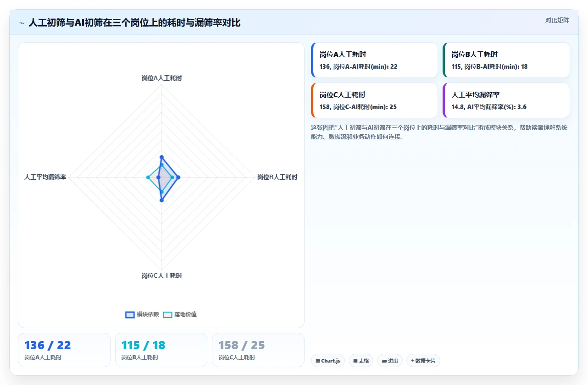
Task: Toggle the 模块依赖 legend swatch
Action: 130,314
